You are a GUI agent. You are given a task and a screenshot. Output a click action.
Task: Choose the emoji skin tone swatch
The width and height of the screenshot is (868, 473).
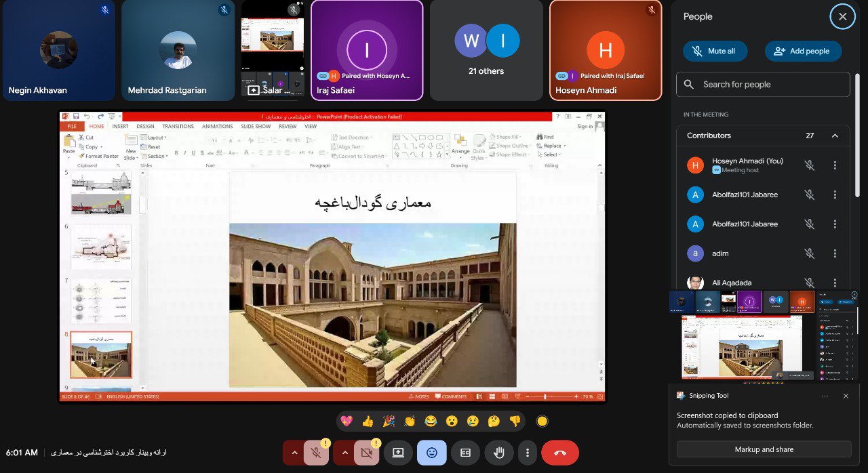pyautogui.click(x=542, y=421)
